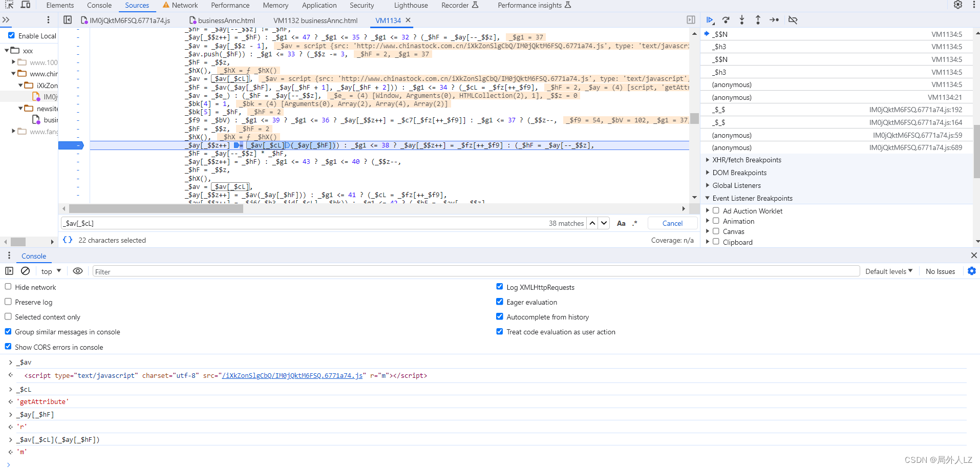
Task: Hide the debugger sidebar icon
Action: point(691,20)
